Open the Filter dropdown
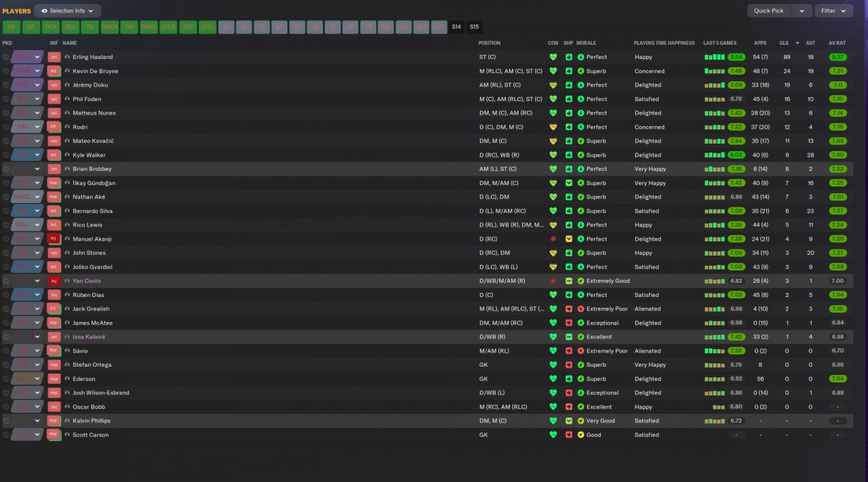This screenshot has width=868, height=482. pyautogui.click(x=834, y=11)
